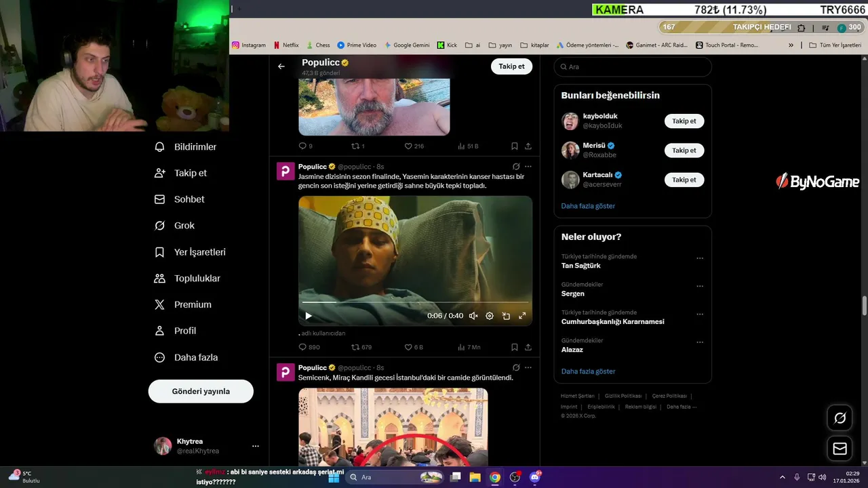This screenshot has height=488, width=868.
Task: Open the floating messages envelope button
Action: click(x=840, y=449)
